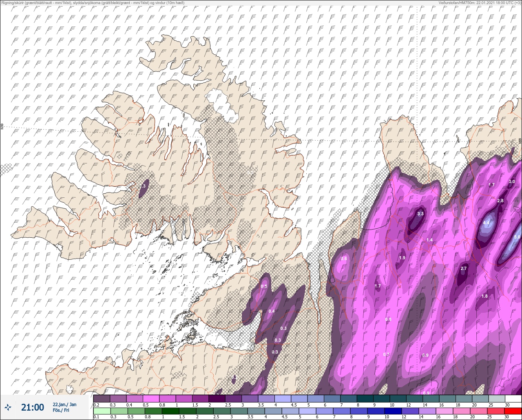The width and height of the screenshot is (522, 420).
Task: Select the '22.jan./ Jan' date label
Action: pyautogui.click(x=64, y=405)
